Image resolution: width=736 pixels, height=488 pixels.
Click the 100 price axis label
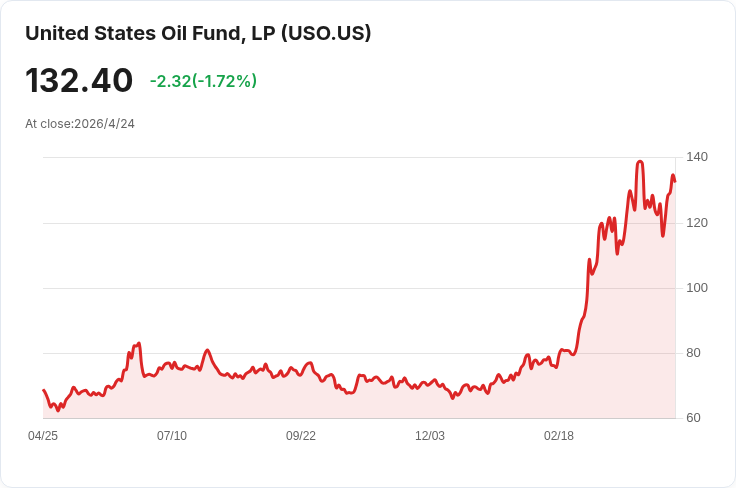point(697,288)
